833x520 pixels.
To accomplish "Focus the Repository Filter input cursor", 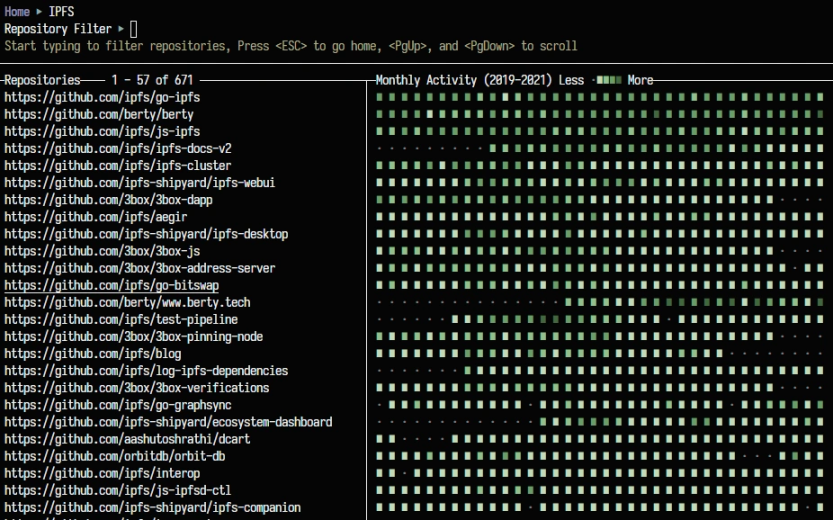I will (135, 29).
